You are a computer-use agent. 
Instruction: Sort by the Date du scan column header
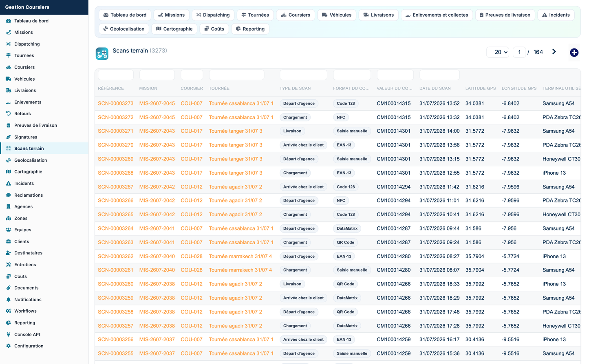coord(435,88)
